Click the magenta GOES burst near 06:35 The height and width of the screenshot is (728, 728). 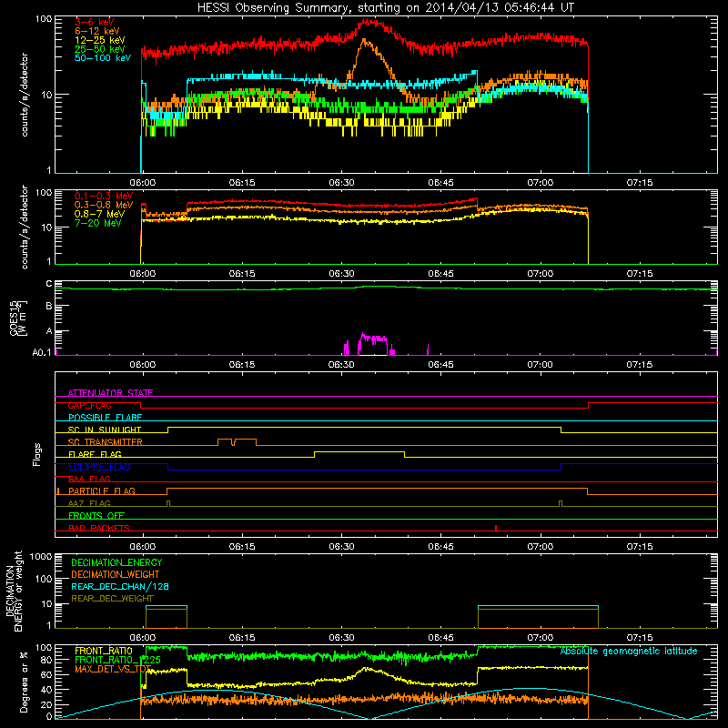click(x=373, y=343)
